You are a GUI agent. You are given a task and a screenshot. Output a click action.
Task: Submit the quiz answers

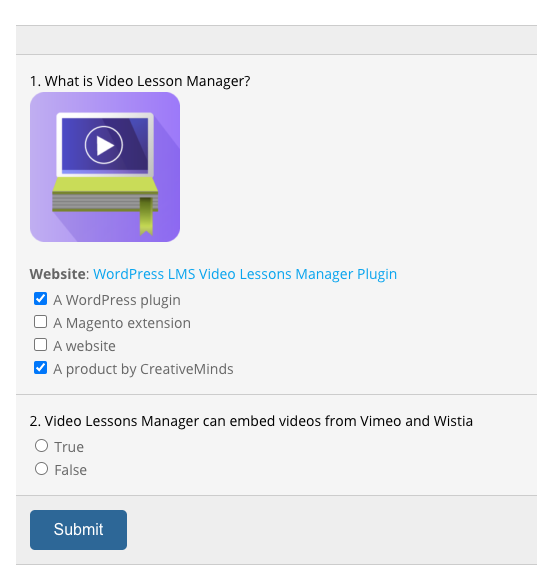point(78,530)
